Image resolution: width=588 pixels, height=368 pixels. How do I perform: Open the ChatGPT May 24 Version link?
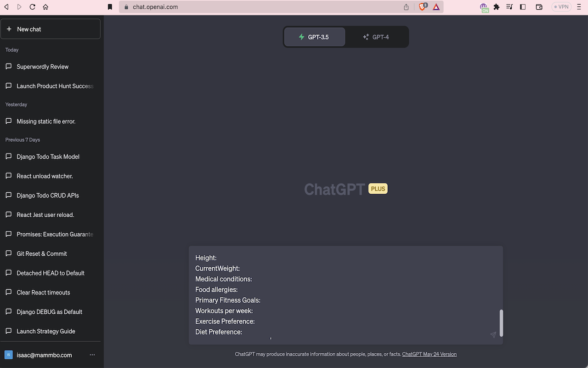click(429, 354)
